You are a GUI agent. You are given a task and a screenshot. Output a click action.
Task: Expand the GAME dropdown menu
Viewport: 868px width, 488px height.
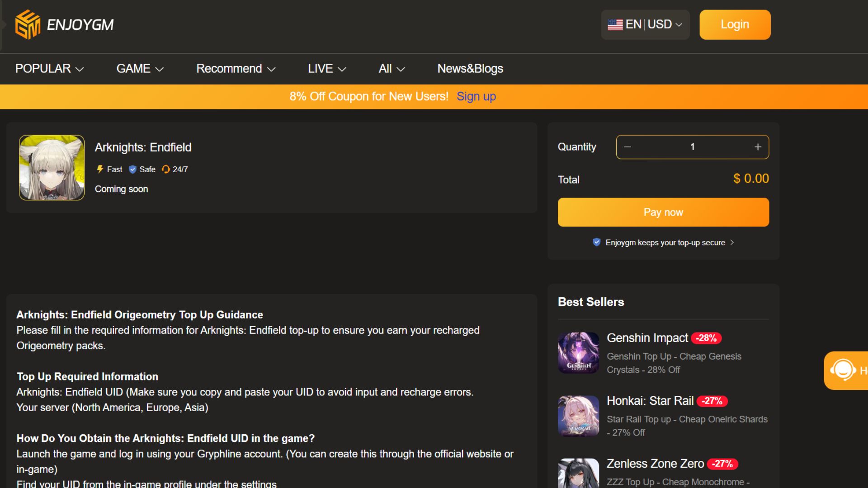pos(140,69)
